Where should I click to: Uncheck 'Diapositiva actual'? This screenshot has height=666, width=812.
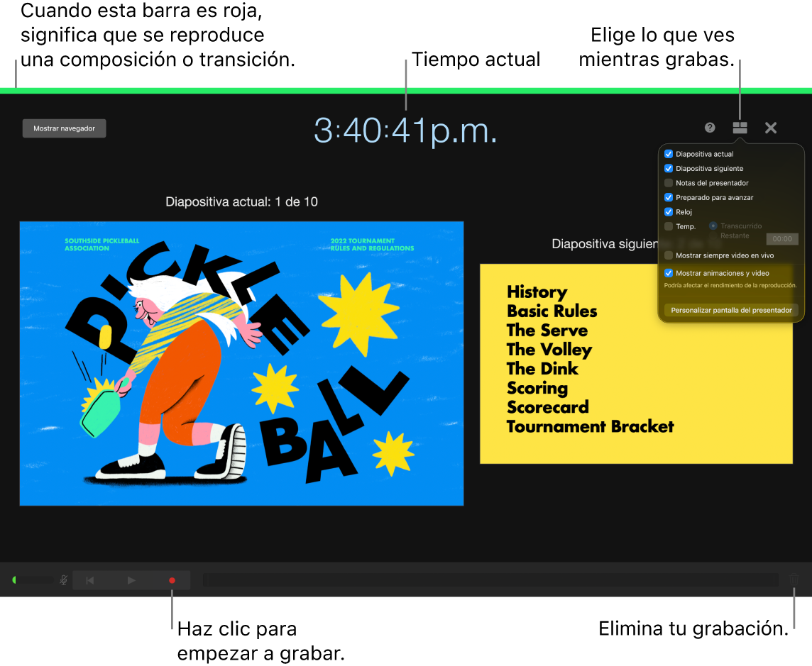coord(668,153)
